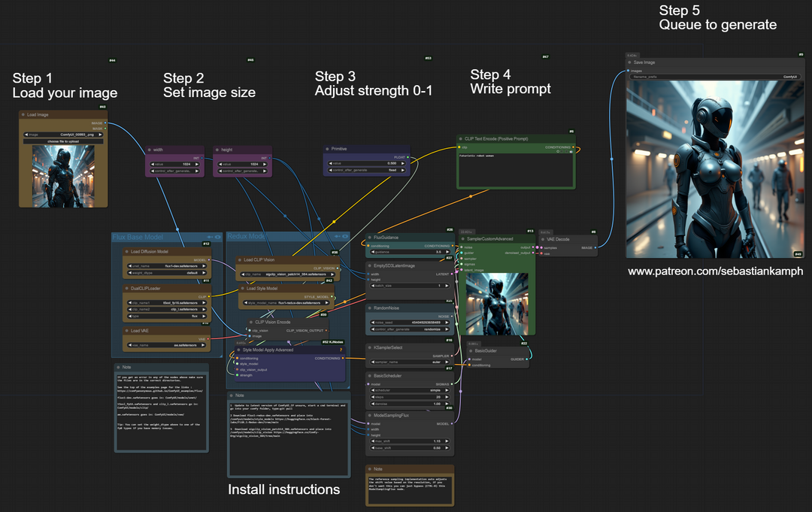Open the unet_name model dropdown
This screenshot has height=512, width=812.
pyautogui.click(x=168, y=265)
